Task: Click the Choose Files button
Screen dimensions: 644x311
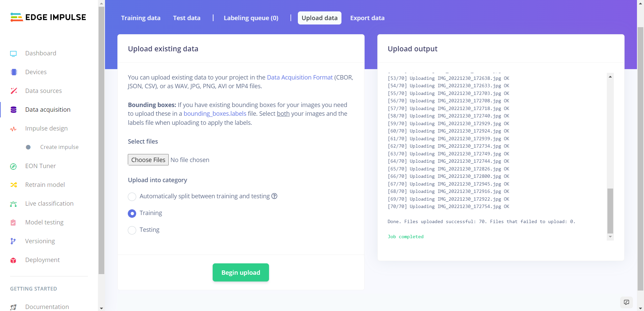Action: (x=148, y=160)
